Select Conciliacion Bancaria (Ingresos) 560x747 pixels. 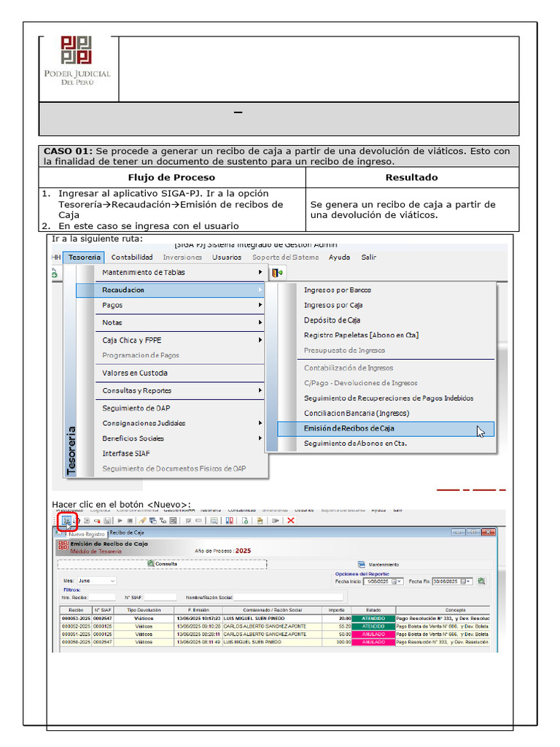(357, 414)
